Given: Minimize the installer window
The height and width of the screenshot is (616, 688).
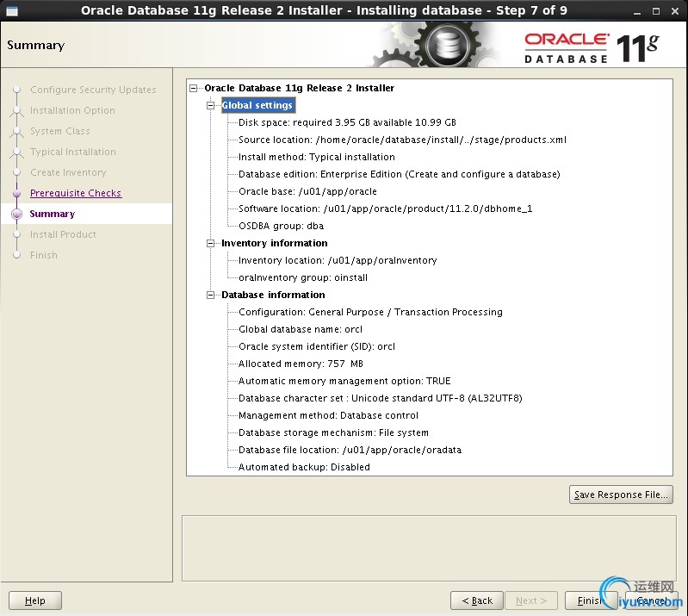Looking at the screenshot, I should tap(637, 11).
